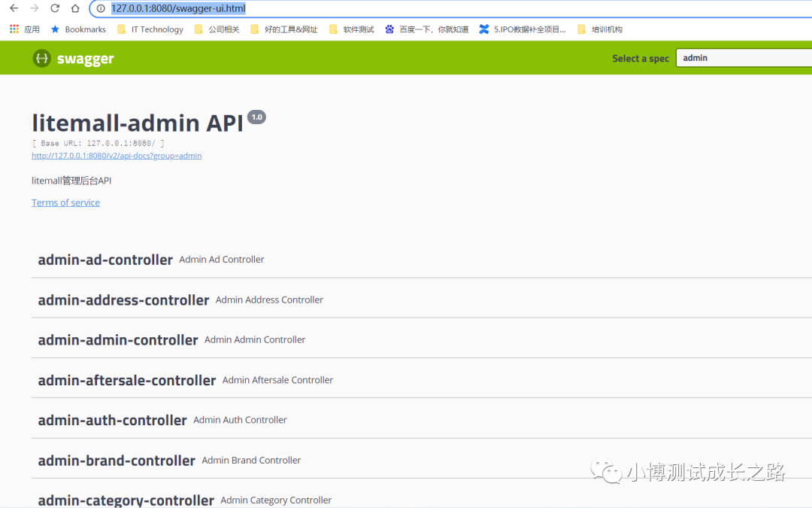
Task: Click the Admin Auth Controller description
Action: 241,420
